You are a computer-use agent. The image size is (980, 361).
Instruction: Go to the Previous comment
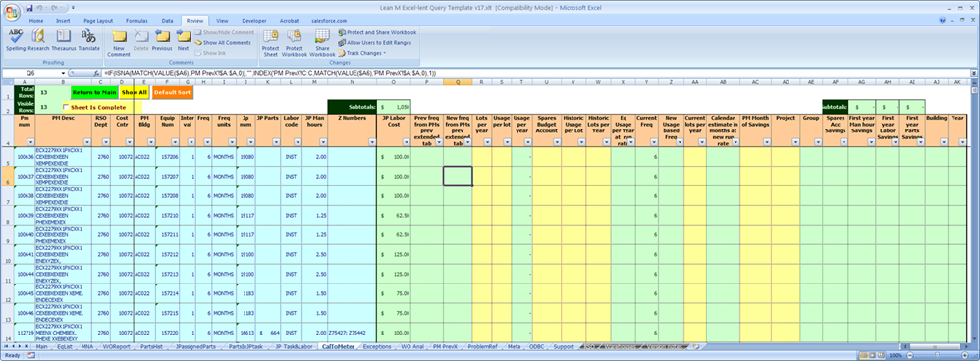[x=162, y=40]
